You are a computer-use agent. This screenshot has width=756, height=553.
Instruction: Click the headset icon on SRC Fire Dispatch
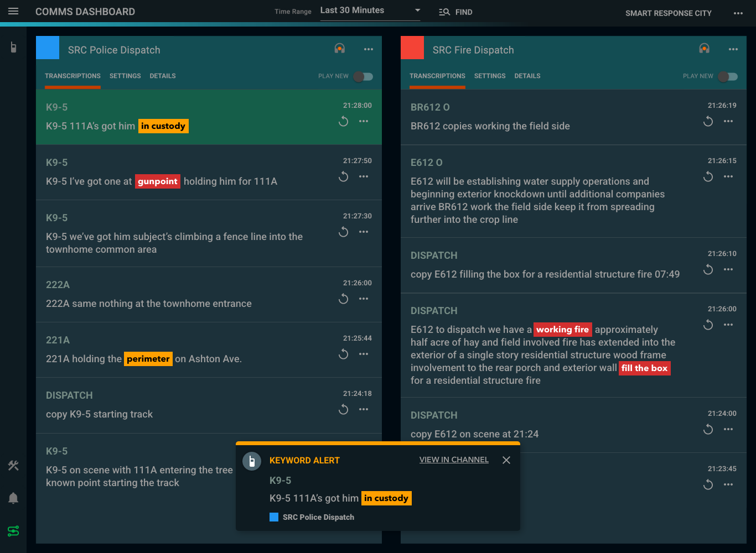click(x=705, y=49)
